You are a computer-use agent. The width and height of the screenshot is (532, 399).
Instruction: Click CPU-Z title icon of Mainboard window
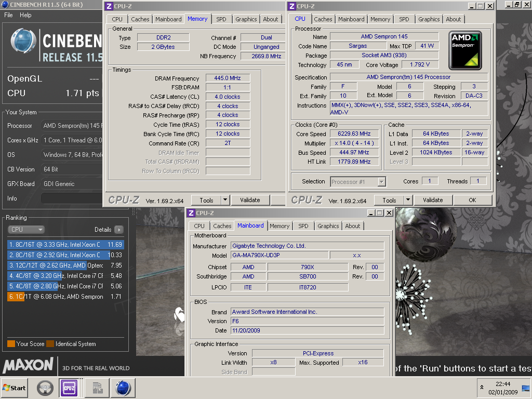click(191, 212)
